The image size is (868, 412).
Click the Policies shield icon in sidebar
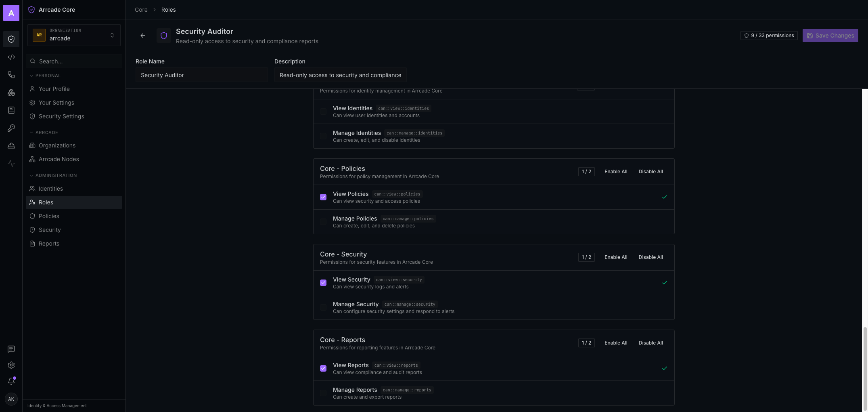pos(32,216)
